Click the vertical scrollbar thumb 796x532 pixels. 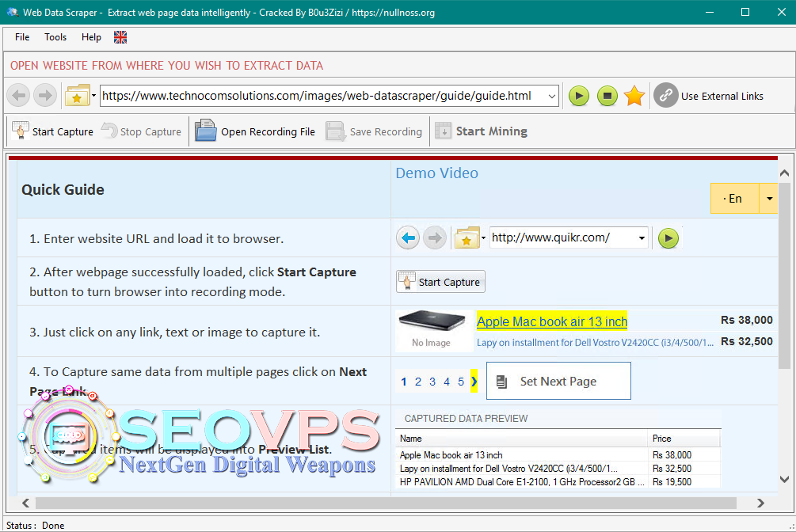coord(784,275)
